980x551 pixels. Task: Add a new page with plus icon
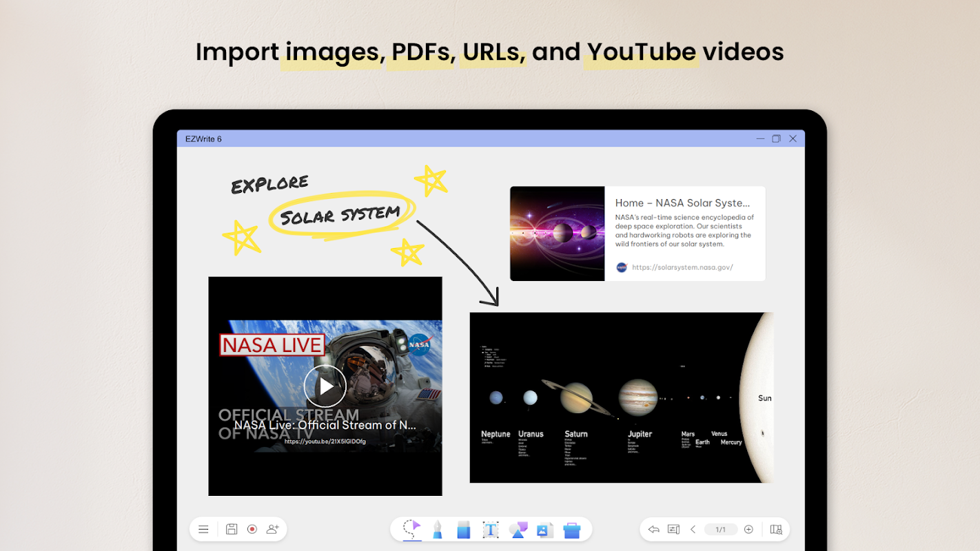[x=749, y=529]
